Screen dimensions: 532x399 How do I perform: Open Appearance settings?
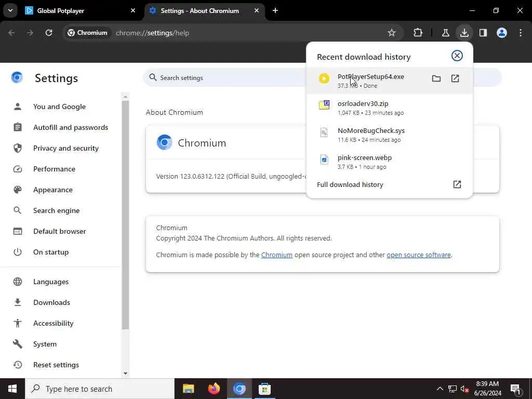coord(53,190)
